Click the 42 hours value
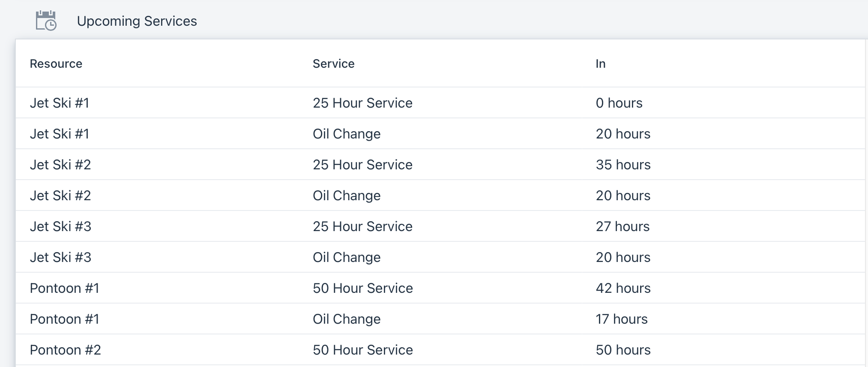 (623, 288)
